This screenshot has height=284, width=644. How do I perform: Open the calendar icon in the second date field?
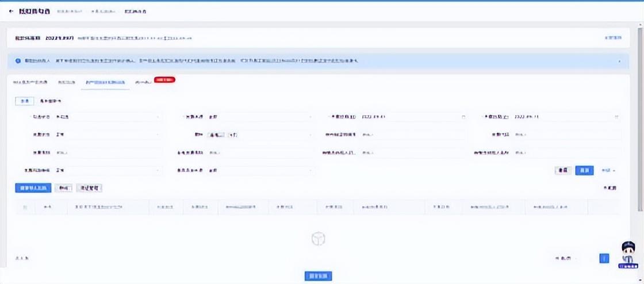(x=616, y=117)
